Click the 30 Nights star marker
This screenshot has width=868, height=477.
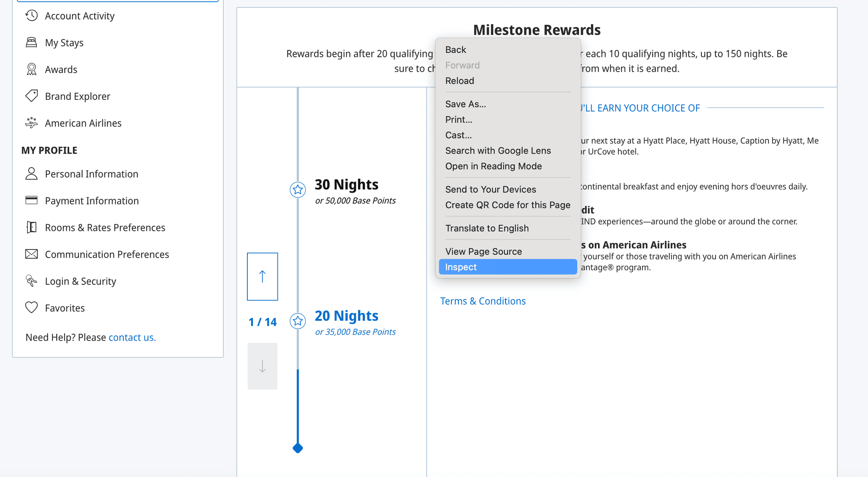pos(298,190)
